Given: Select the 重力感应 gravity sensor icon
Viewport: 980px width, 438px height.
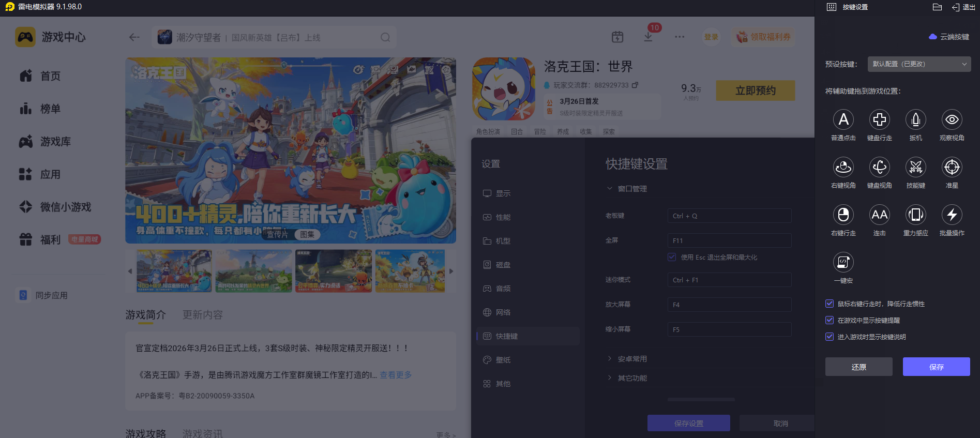Looking at the screenshot, I should pyautogui.click(x=915, y=215).
